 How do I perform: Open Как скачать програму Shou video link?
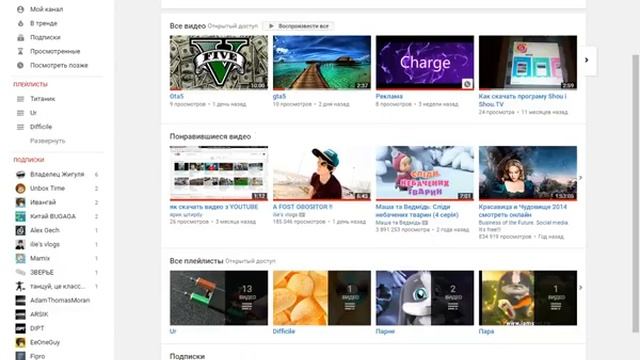point(523,100)
